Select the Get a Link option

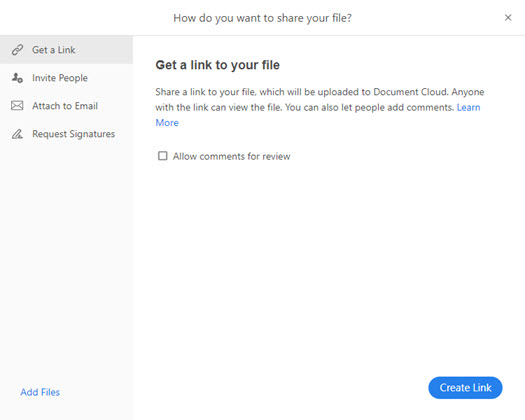tap(66, 50)
